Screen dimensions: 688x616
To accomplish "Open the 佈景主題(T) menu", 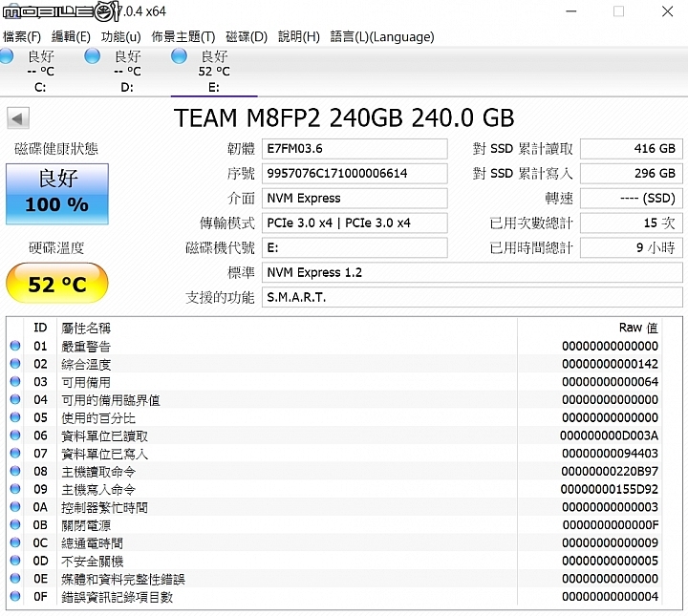I will coord(183,36).
